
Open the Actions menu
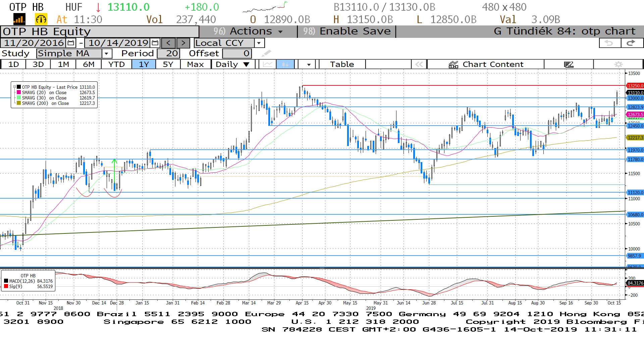[248, 31]
